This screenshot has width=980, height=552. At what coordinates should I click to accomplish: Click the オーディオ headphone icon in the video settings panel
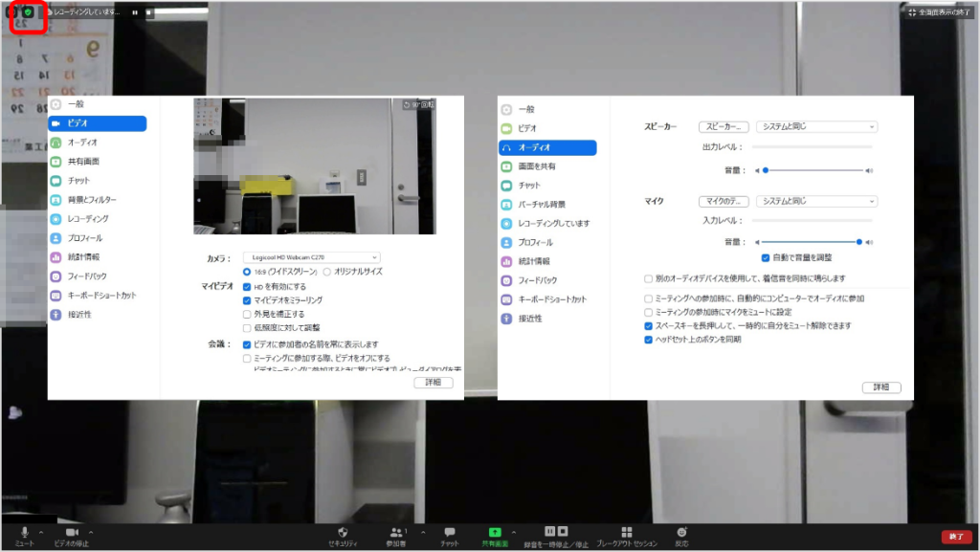56,143
